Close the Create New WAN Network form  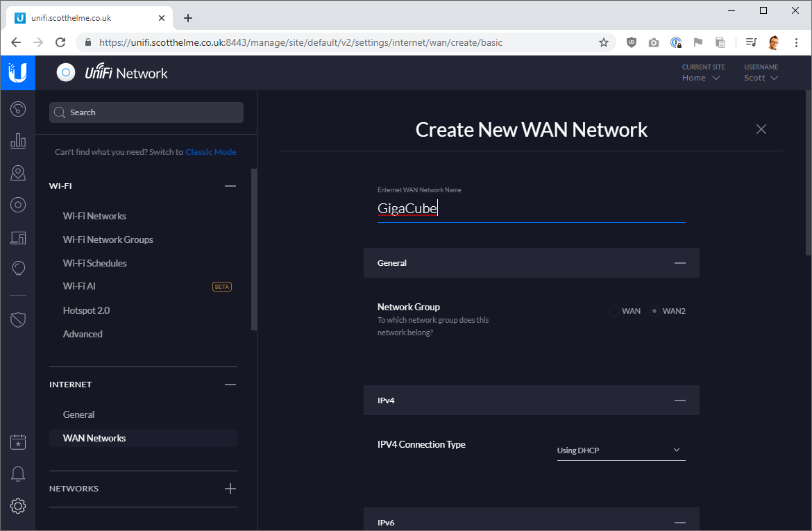761,129
